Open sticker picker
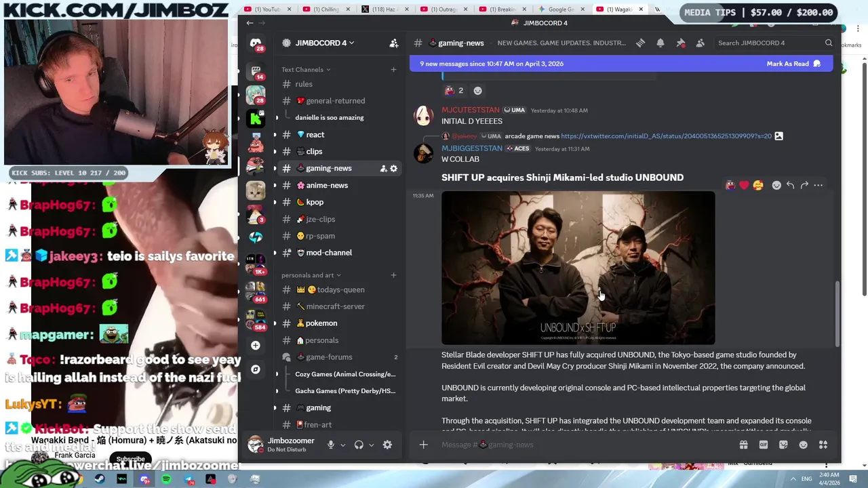 [x=783, y=445]
